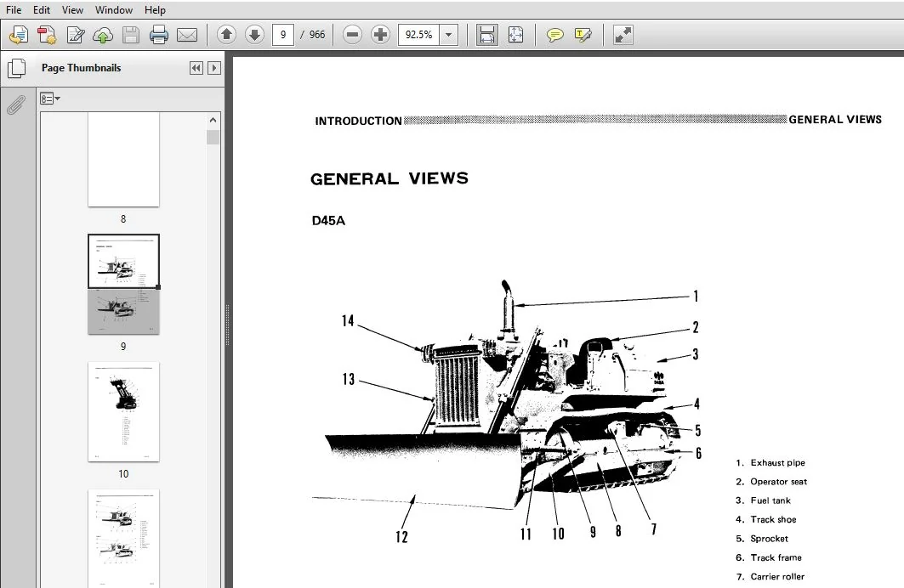The width and height of the screenshot is (904, 588).
Task: Open the Help menu
Action: 155,10
